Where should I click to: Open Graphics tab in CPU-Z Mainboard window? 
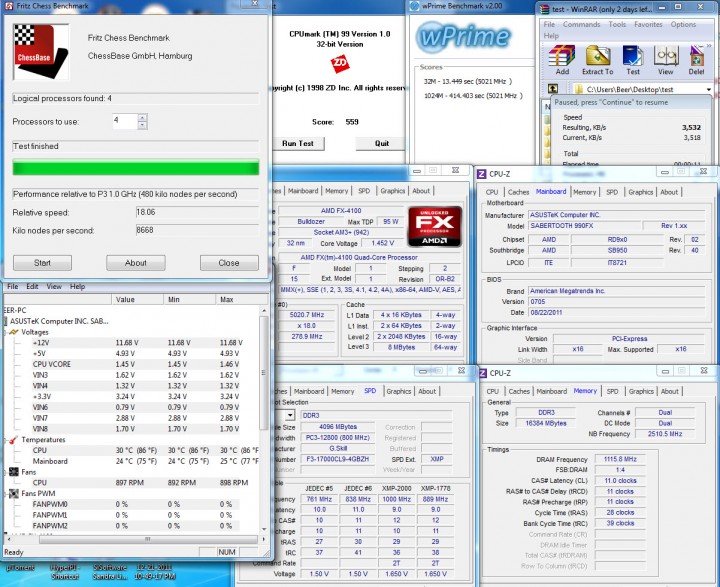click(x=641, y=192)
